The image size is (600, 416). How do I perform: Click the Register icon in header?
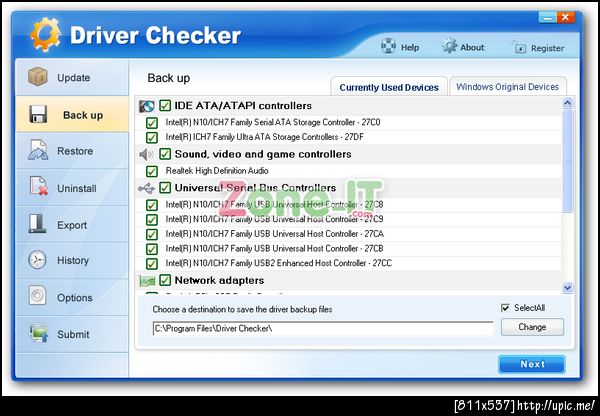coord(519,47)
